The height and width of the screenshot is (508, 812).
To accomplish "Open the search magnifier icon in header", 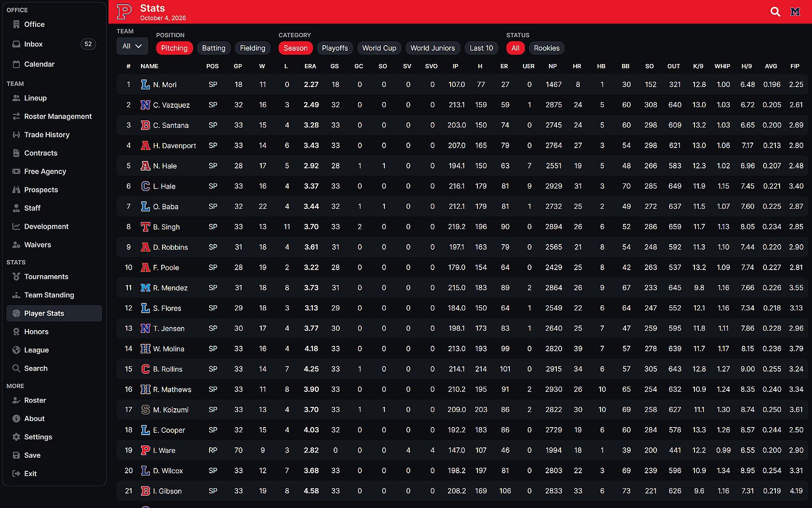I will tap(775, 12).
